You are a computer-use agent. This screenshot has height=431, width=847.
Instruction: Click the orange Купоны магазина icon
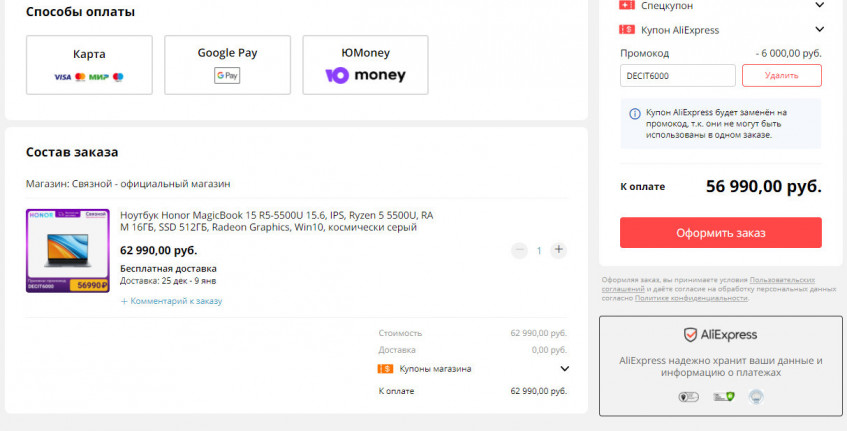(x=385, y=369)
